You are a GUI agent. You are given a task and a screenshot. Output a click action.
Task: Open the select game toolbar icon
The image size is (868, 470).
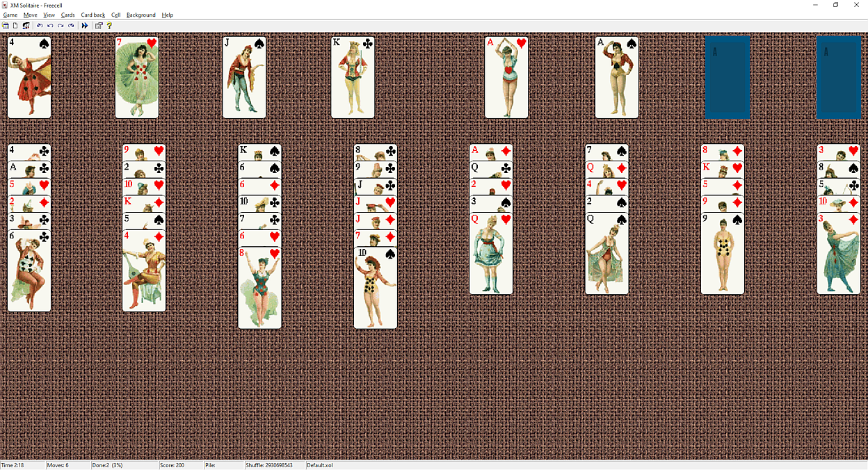[x=6, y=26]
